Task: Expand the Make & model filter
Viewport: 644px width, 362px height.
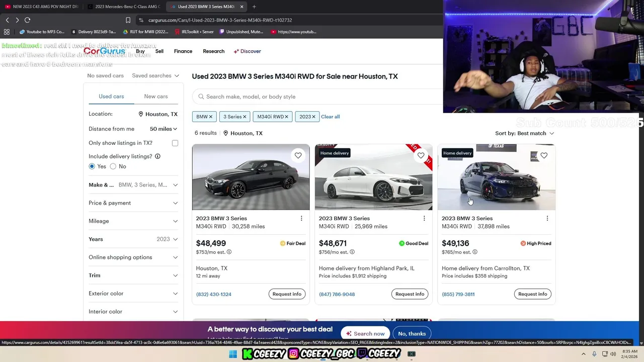Action: (x=133, y=185)
